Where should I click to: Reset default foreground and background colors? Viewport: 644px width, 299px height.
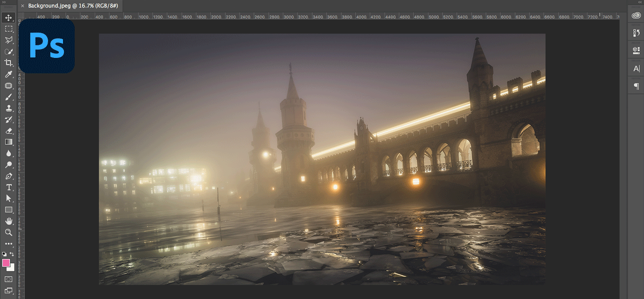tap(4, 254)
